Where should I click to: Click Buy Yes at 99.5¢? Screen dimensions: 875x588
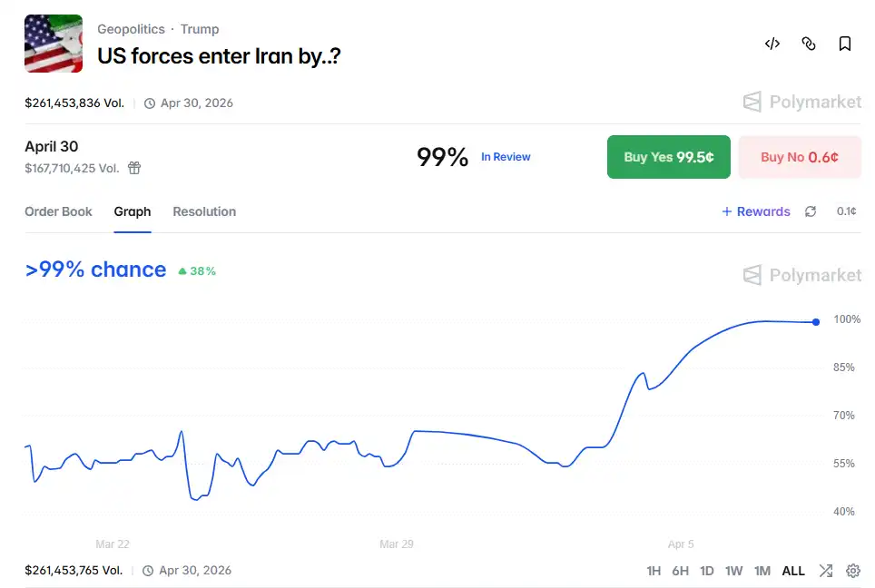click(669, 156)
